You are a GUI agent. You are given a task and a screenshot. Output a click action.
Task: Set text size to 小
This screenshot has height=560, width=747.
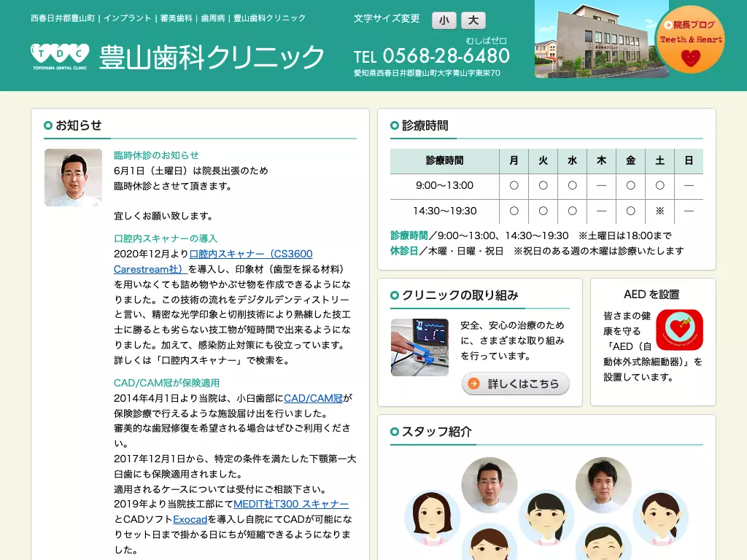[444, 20]
